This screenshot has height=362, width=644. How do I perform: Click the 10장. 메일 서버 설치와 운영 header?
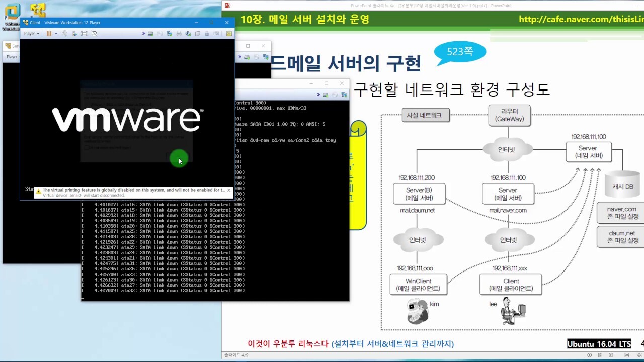point(305,20)
